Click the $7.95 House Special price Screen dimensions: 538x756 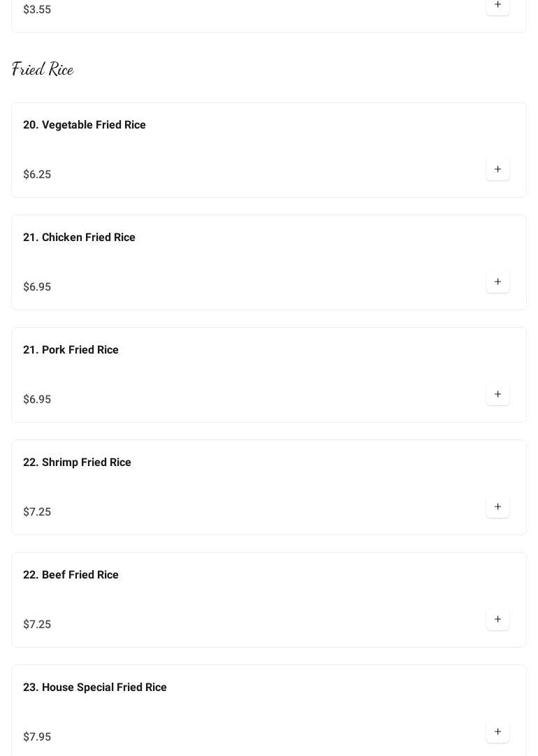pyautogui.click(x=37, y=737)
